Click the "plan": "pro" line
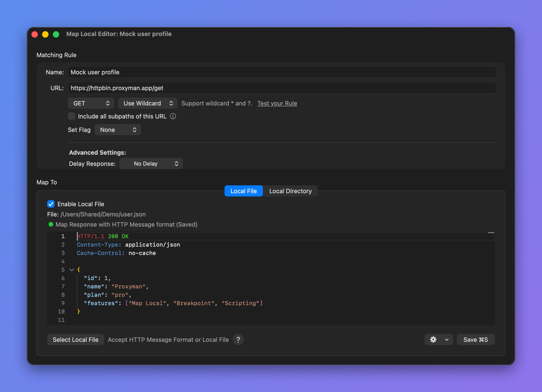The width and height of the screenshot is (542, 392). [x=108, y=295]
